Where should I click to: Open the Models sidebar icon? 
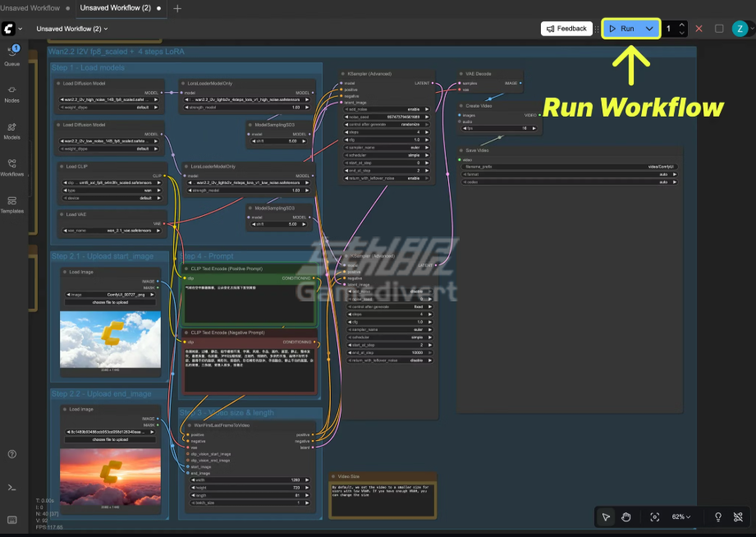tap(12, 131)
